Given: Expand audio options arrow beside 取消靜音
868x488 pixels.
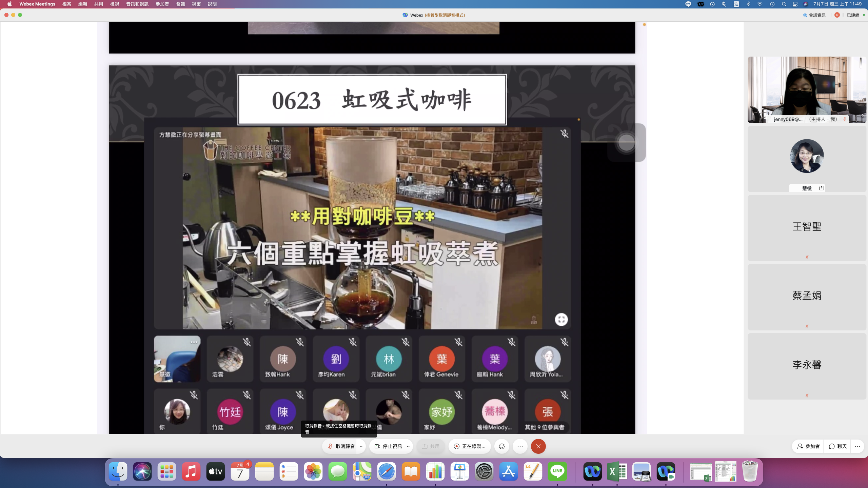Looking at the screenshot, I should [x=361, y=446].
